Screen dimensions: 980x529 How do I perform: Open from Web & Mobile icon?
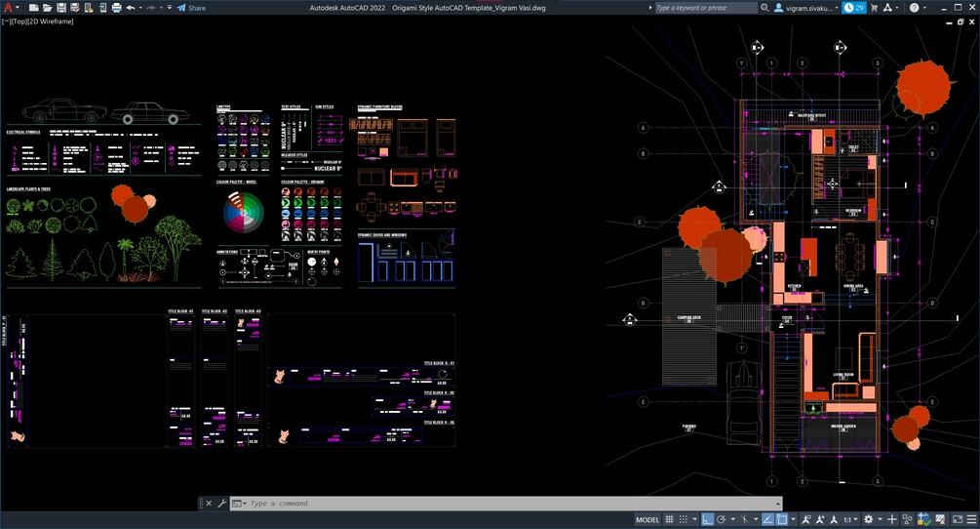coord(89,8)
